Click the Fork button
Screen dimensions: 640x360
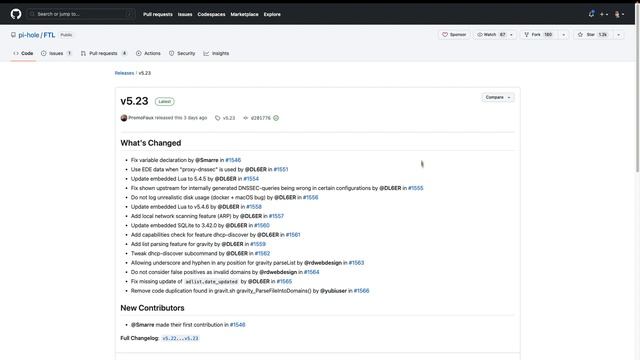coord(539,35)
